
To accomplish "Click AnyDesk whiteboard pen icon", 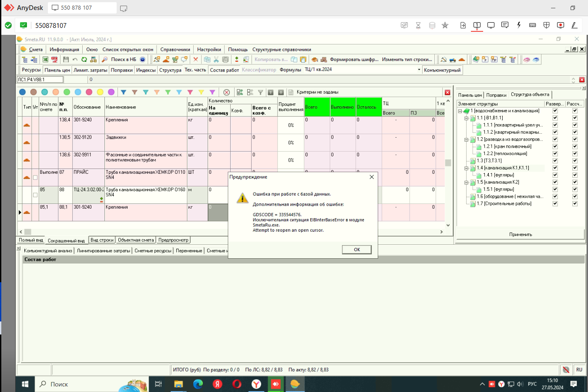I will click(x=575, y=25).
